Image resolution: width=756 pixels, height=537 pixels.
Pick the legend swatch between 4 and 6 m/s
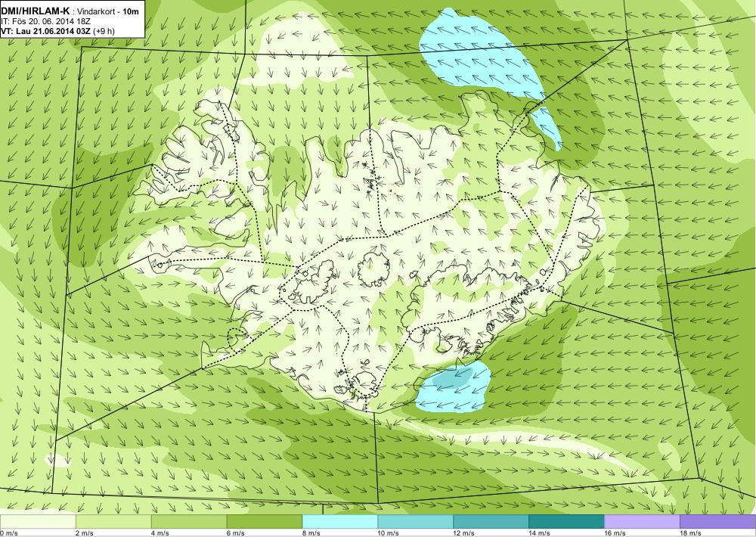(x=189, y=522)
